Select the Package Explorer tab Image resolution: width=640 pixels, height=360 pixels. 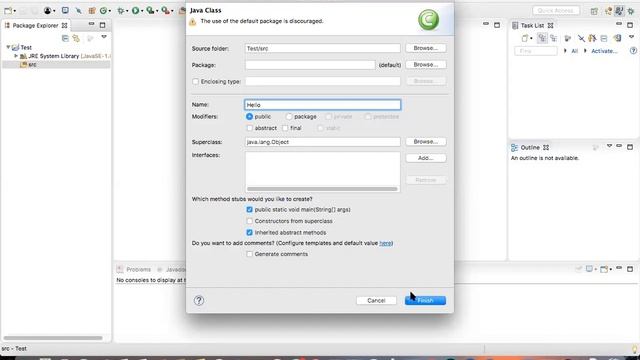coord(36,25)
